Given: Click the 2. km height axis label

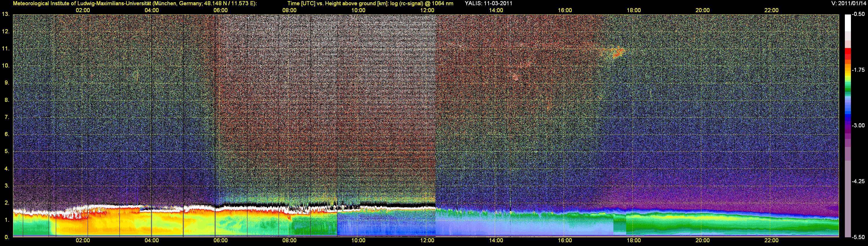Looking at the screenshot, I should [7, 203].
